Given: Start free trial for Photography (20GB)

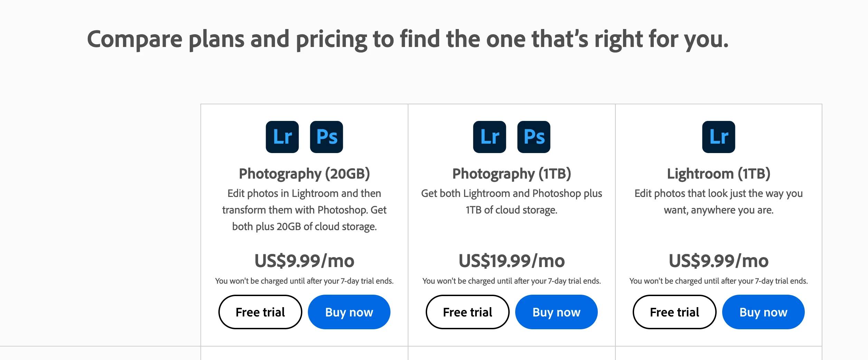Looking at the screenshot, I should tap(260, 312).
